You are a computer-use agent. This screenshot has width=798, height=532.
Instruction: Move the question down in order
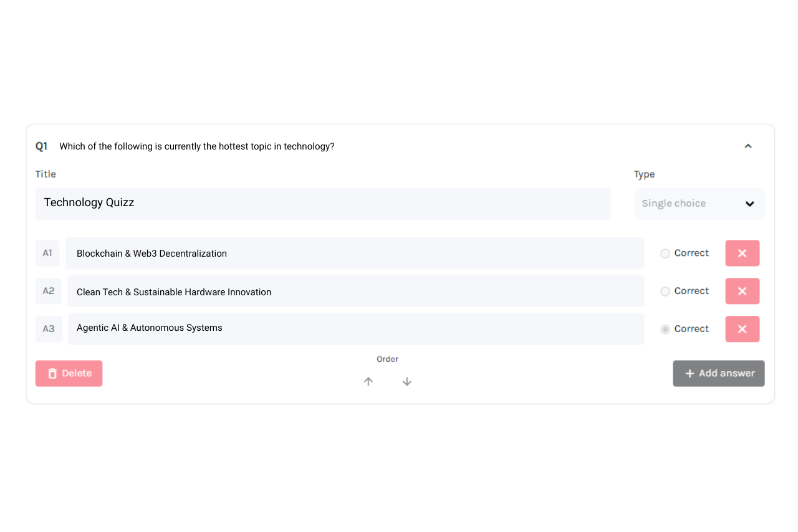(406, 381)
